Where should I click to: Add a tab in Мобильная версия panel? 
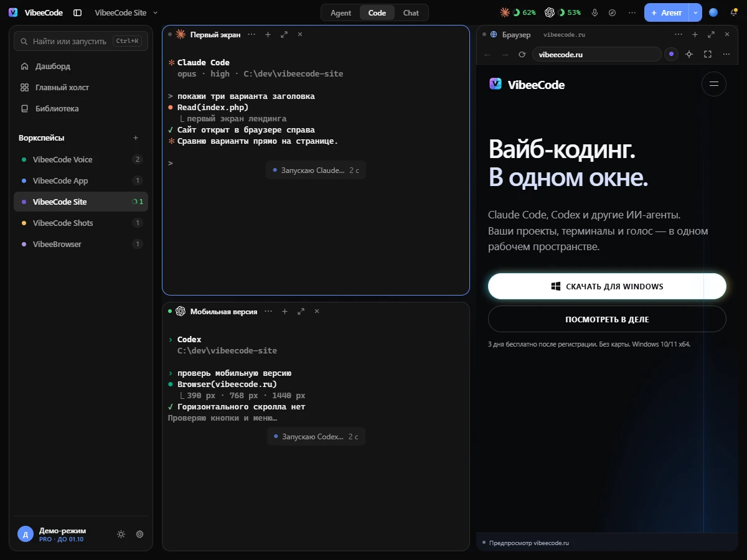click(284, 311)
